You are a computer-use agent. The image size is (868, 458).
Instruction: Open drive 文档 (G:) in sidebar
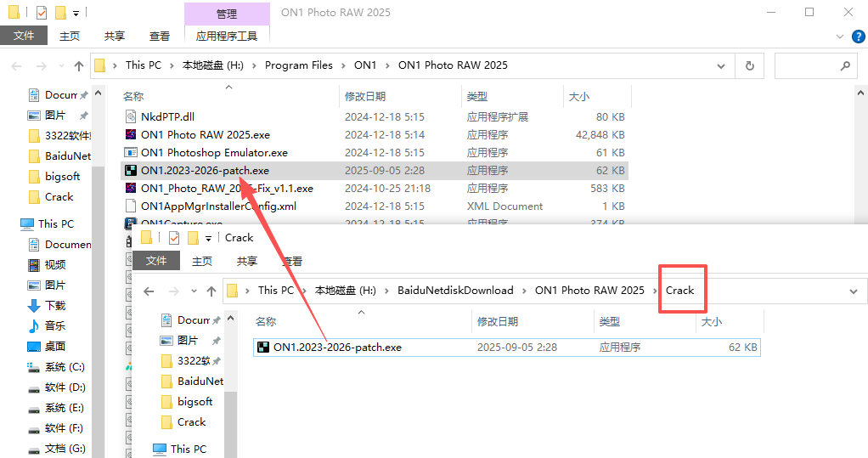(x=56, y=449)
